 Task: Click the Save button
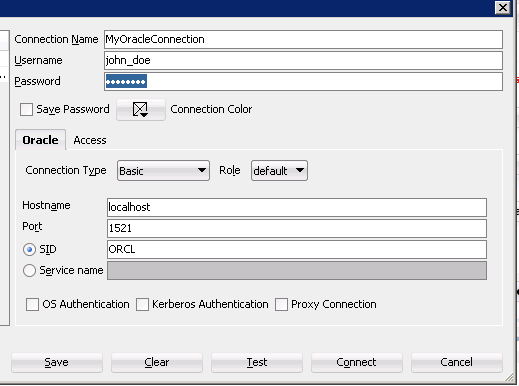[x=57, y=362]
